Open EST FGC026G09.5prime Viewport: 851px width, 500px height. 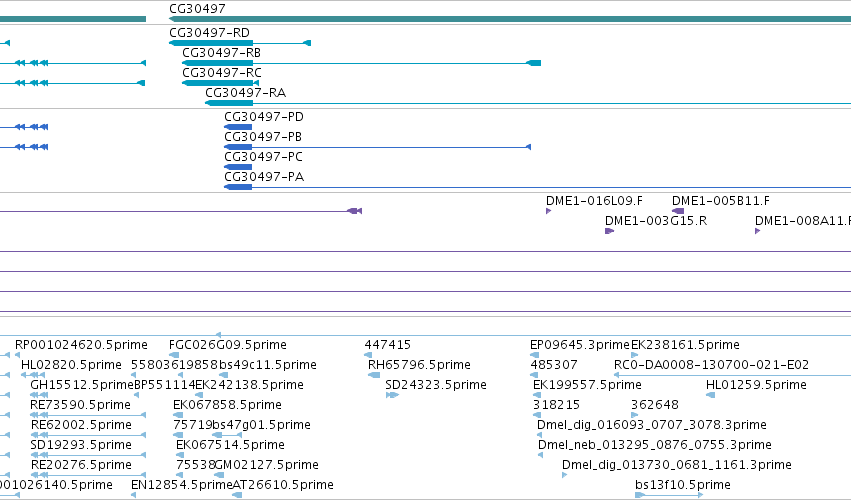tap(227, 345)
